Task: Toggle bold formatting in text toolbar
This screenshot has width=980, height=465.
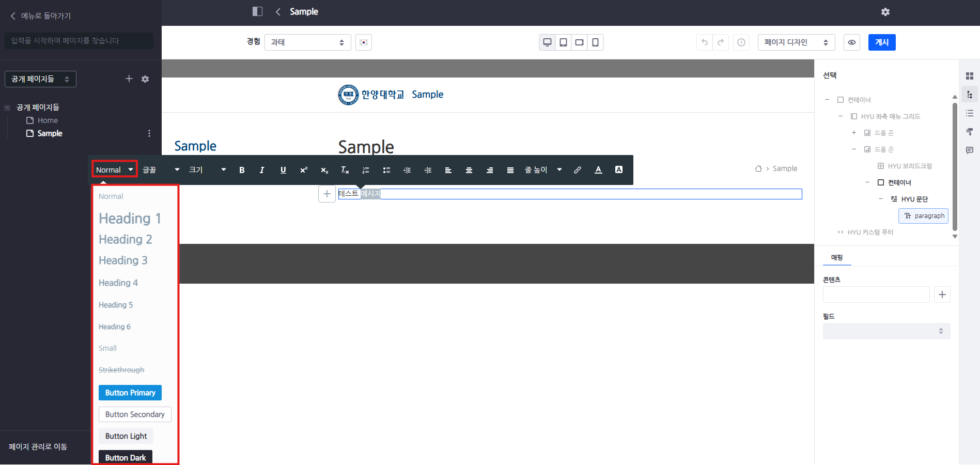Action: (x=242, y=170)
